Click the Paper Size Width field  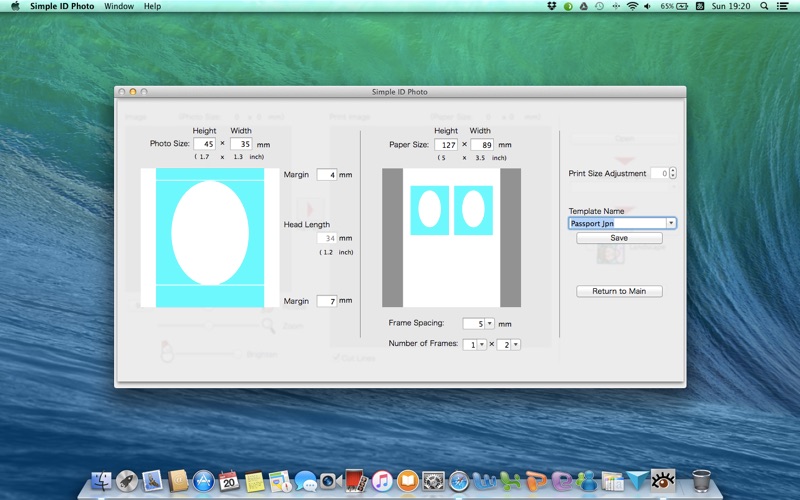pos(481,145)
